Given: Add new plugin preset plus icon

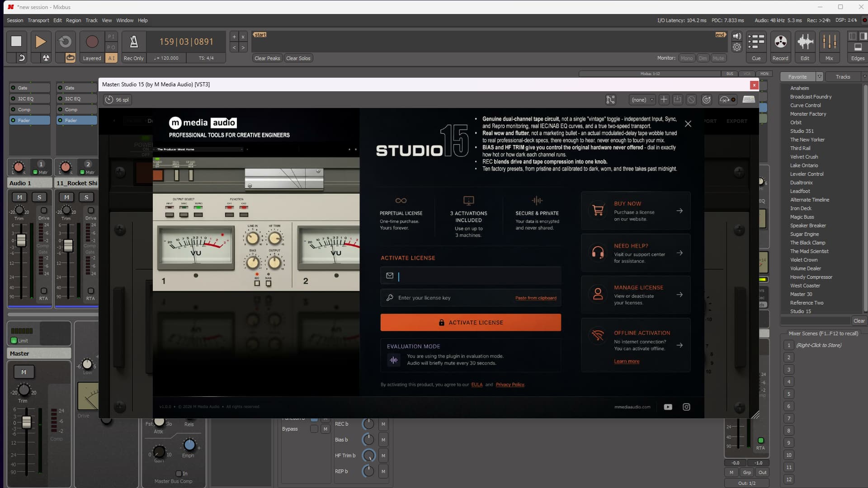Looking at the screenshot, I should pyautogui.click(x=664, y=100).
